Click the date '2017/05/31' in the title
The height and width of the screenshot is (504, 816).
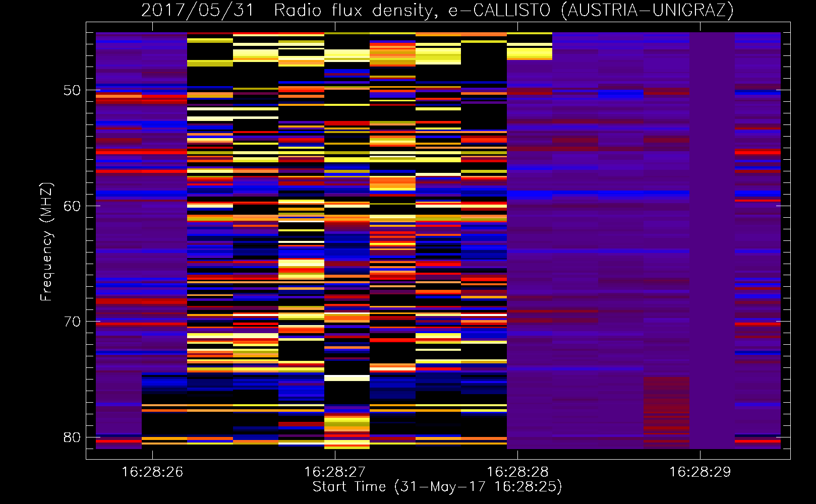[x=198, y=11]
